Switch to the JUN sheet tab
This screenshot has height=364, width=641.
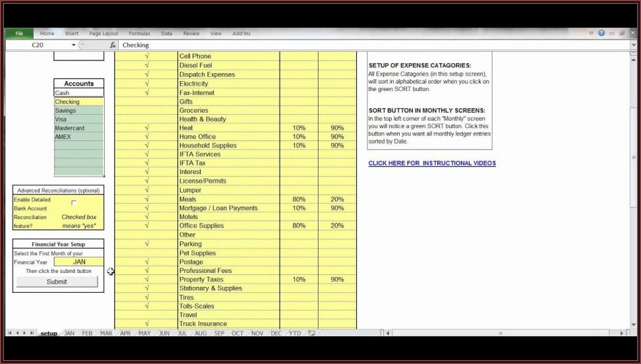(x=164, y=333)
